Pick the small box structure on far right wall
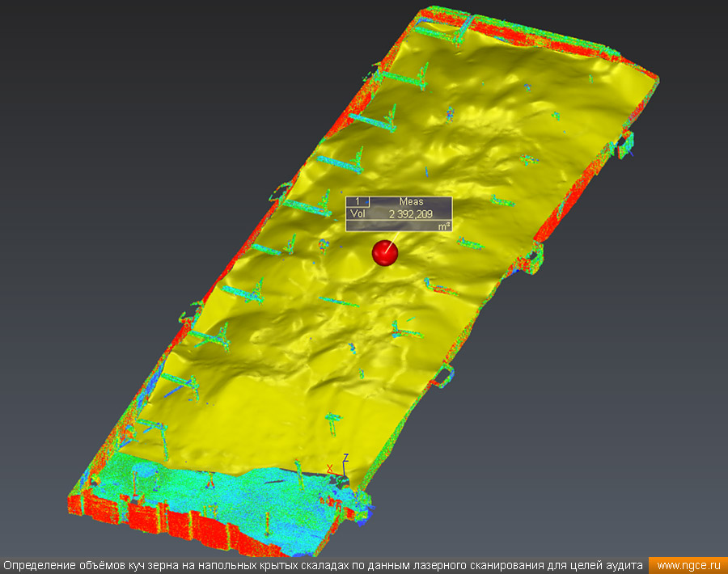 625,145
